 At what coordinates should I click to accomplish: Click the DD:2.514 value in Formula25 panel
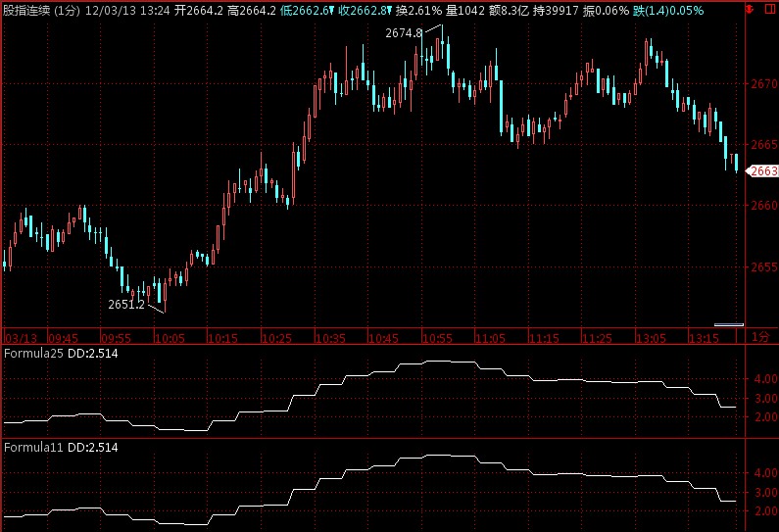click(x=92, y=354)
